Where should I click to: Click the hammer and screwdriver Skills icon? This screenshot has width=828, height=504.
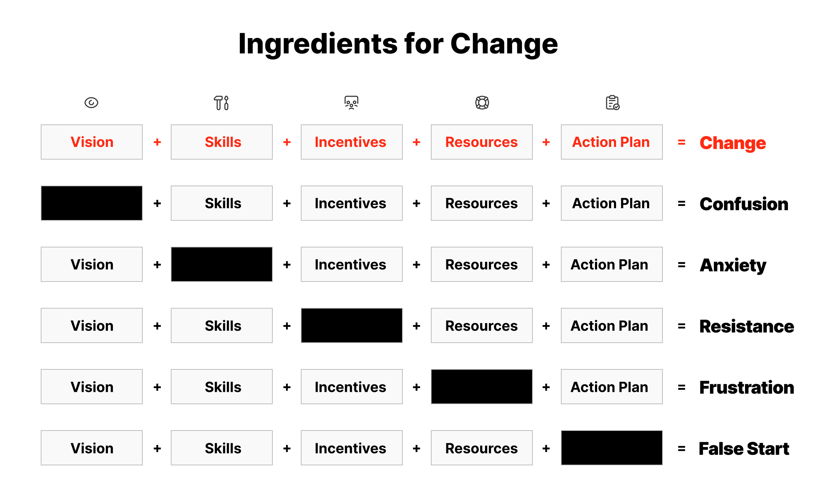tap(221, 103)
